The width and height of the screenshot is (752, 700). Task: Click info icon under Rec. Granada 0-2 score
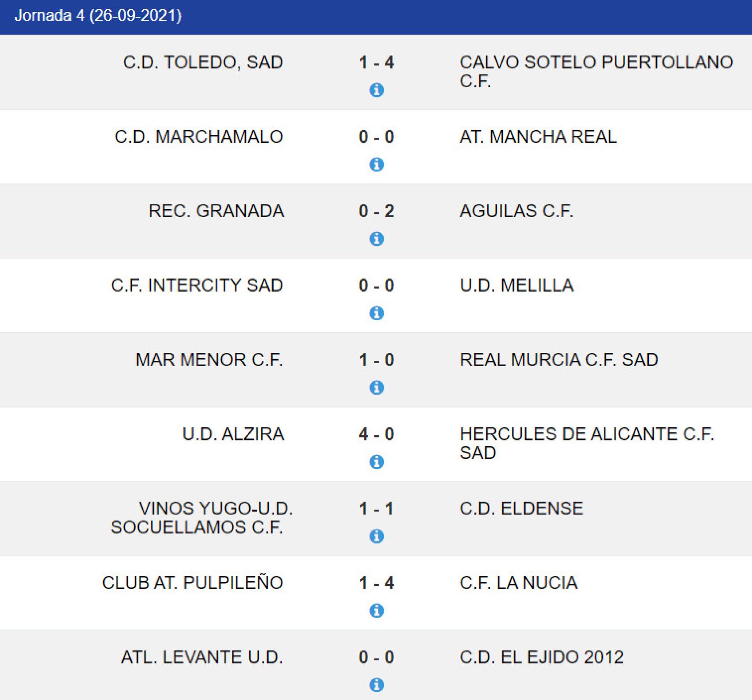(x=376, y=239)
